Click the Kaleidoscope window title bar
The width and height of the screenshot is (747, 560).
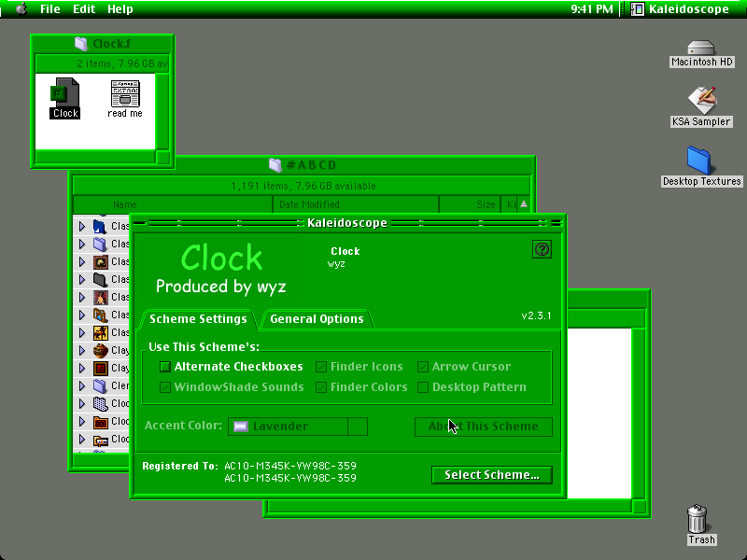coord(347,222)
